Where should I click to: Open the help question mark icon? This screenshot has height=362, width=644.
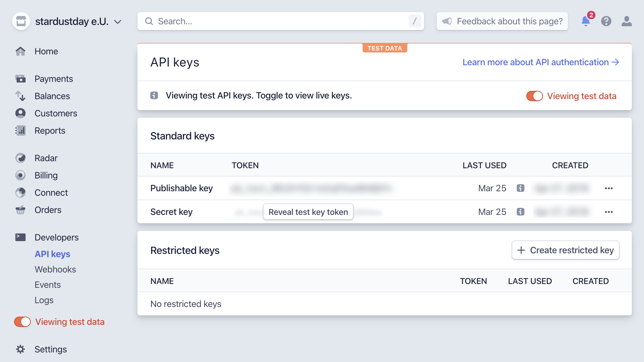click(606, 21)
